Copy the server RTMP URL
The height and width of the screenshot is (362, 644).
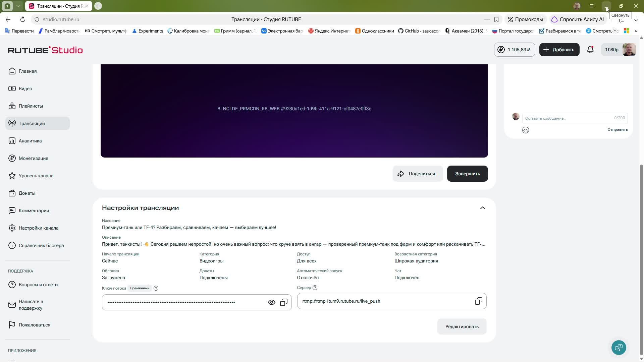tap(478, 301)
